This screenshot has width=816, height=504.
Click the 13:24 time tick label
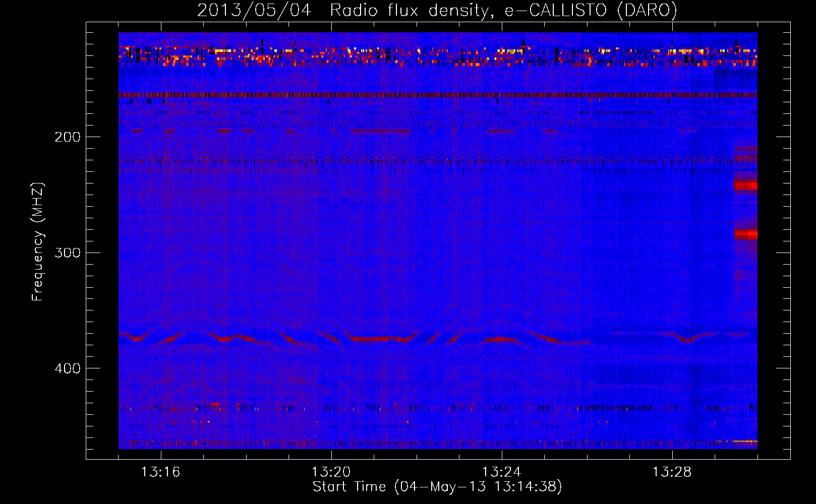501,472
